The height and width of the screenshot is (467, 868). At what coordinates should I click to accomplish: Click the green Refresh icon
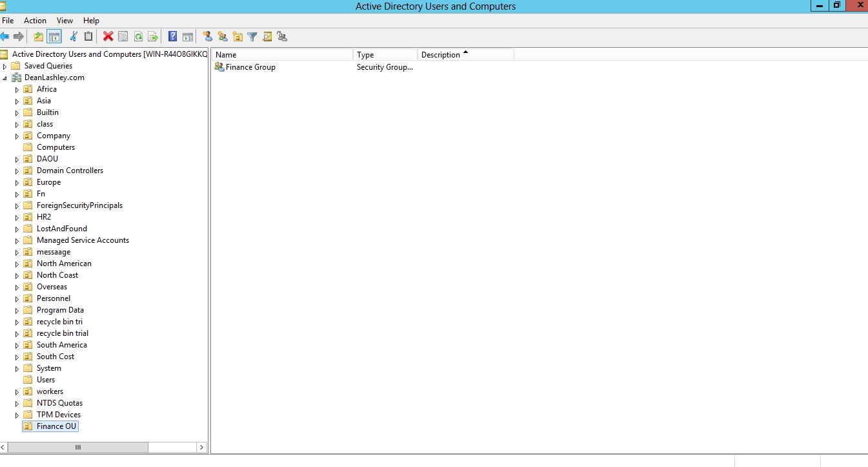(x=138, y=37)
